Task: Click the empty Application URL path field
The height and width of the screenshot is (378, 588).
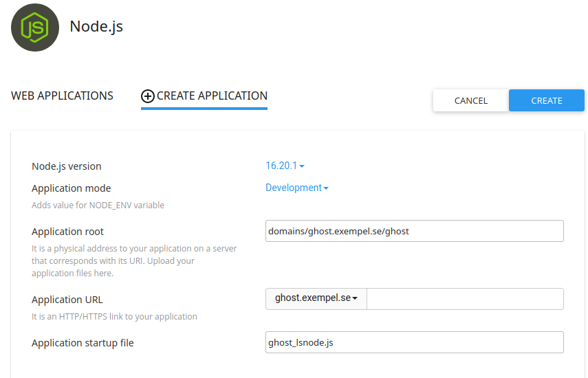Action: coord(465,299)
